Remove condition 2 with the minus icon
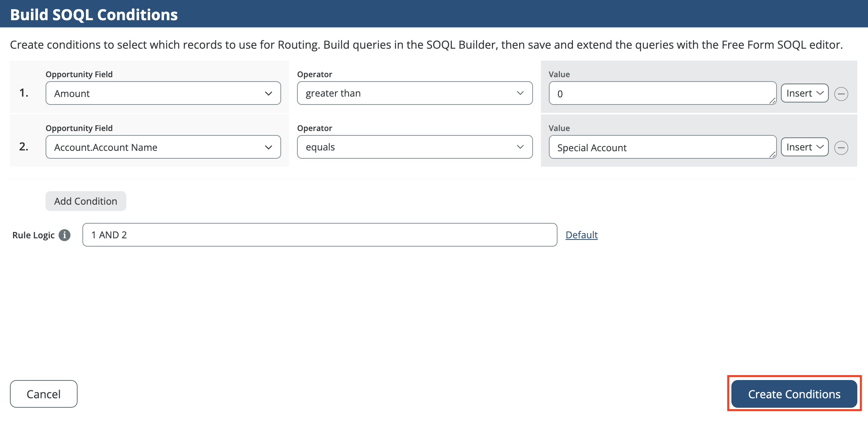Viewport: 868px width, 422px height. coord(841,148)
